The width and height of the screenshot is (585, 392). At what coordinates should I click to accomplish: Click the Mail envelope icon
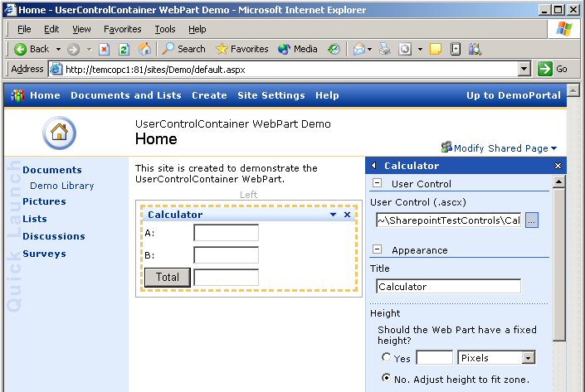[x=359, y=49]
